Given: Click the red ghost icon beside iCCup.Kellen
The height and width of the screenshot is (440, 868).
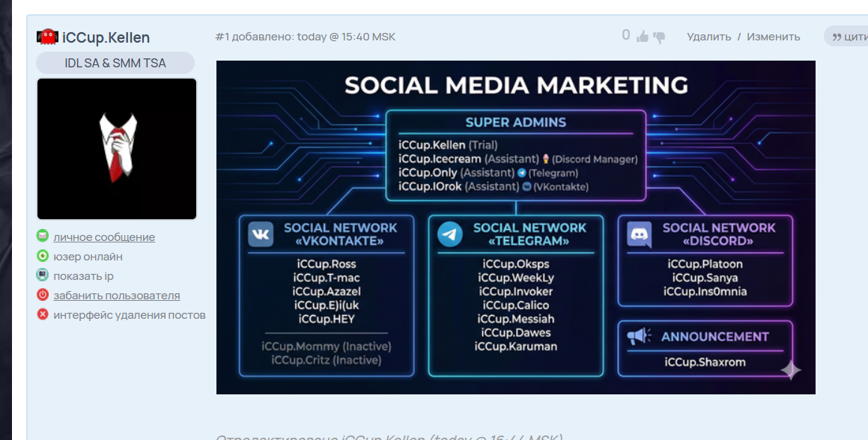Looking at the screenshot, I should tap(47, 37).
